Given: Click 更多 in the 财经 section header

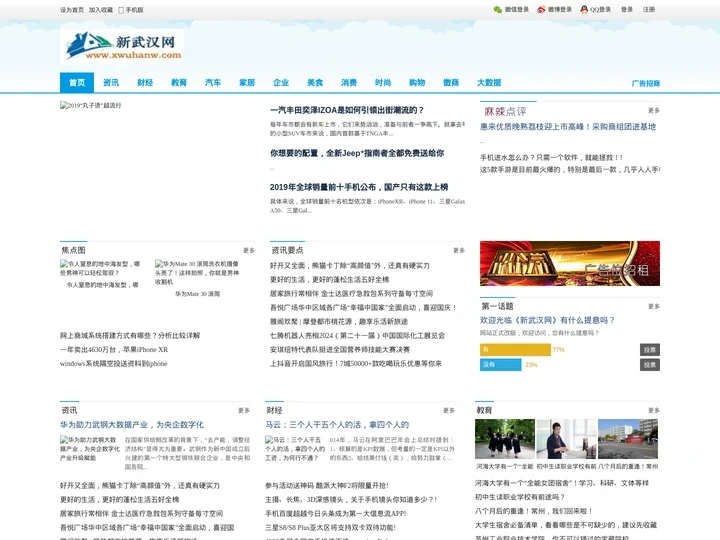Looking at the screenshot, I should (x=449, y=411).
